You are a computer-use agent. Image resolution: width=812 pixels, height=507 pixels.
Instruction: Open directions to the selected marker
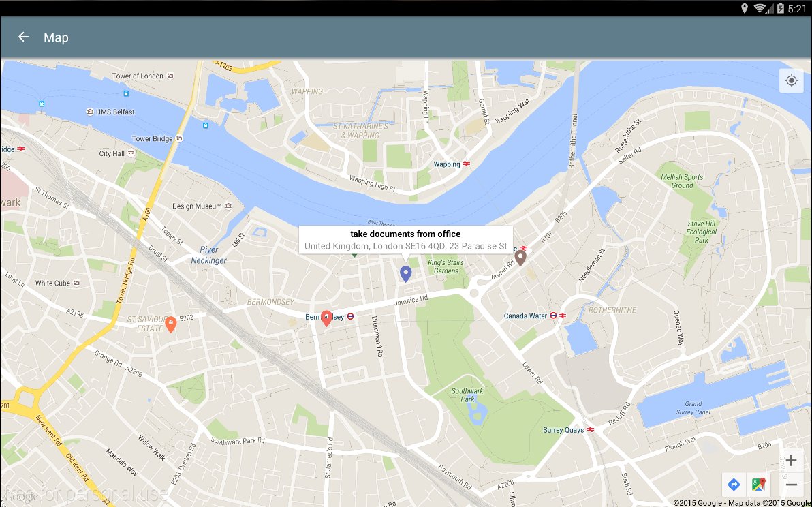734,485
